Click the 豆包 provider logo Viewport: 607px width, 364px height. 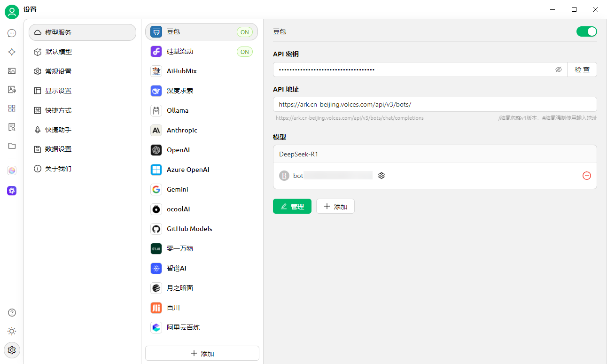(x=156, y=32)
